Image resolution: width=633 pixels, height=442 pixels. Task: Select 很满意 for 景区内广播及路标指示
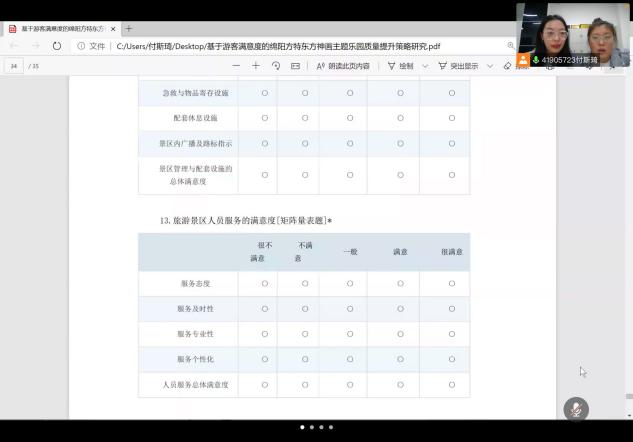tap(452, 143)
